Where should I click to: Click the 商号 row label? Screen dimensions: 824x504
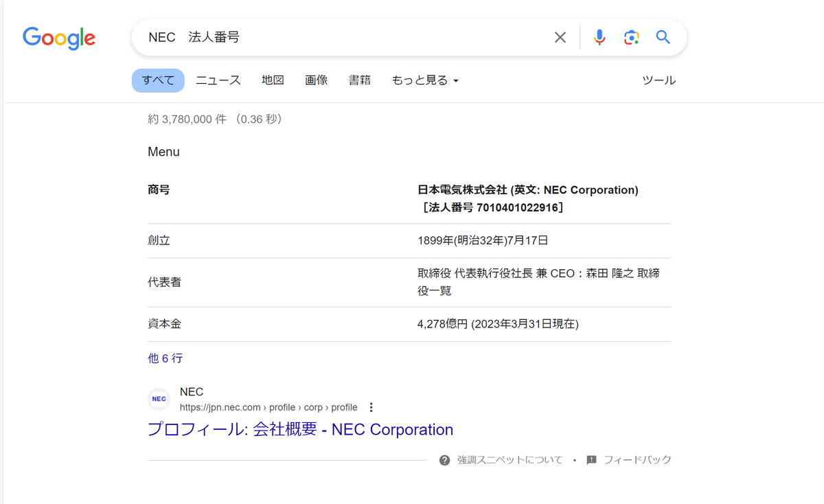tap(159, 190)
